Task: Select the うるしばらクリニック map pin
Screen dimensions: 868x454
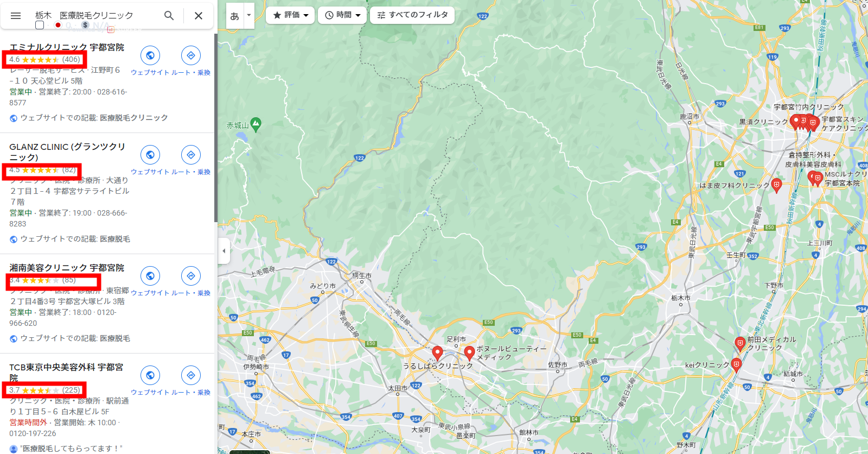Action: pyautogui.click(x=437, y=353)
